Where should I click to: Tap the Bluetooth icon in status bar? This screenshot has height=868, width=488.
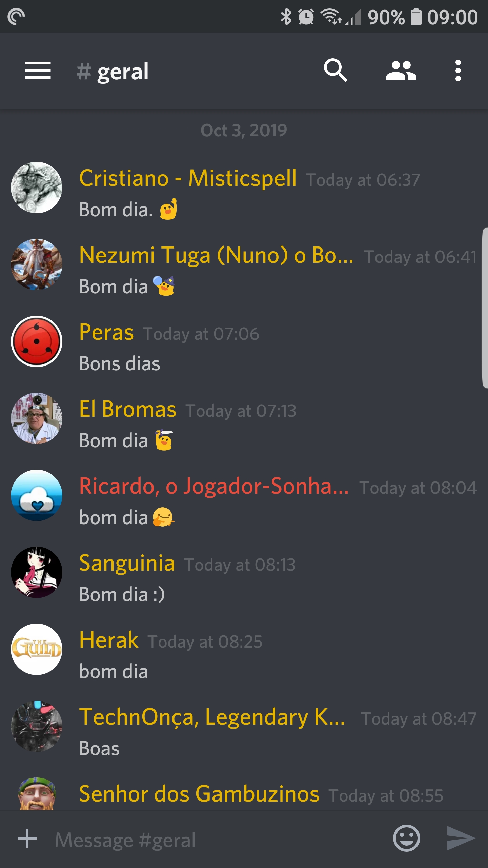pos(286,17)
